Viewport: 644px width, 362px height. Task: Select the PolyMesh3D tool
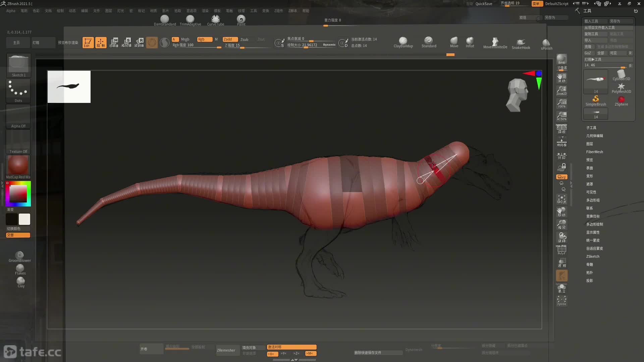(621, 88)
